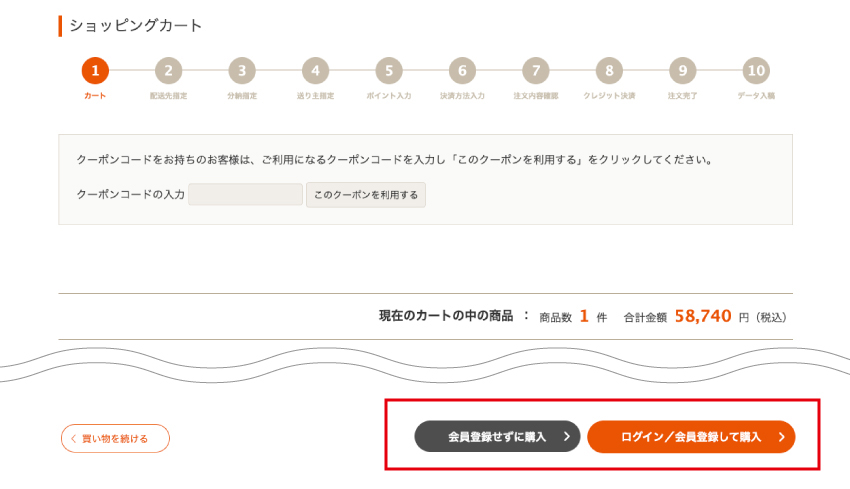Select step 2 配送先指定 circle

tap(168, 71)
